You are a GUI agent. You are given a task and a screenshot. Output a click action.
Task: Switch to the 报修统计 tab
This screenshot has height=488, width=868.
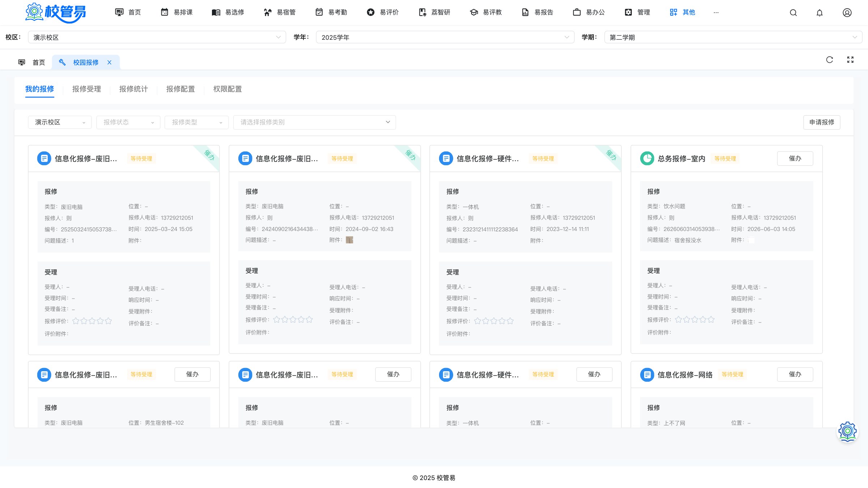point(134,89)
